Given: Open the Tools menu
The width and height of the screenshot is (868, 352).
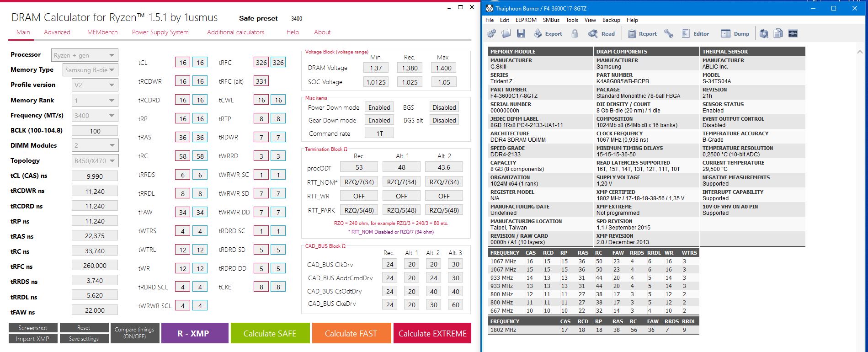Looking at the screenshot, I should pos(572,20).
